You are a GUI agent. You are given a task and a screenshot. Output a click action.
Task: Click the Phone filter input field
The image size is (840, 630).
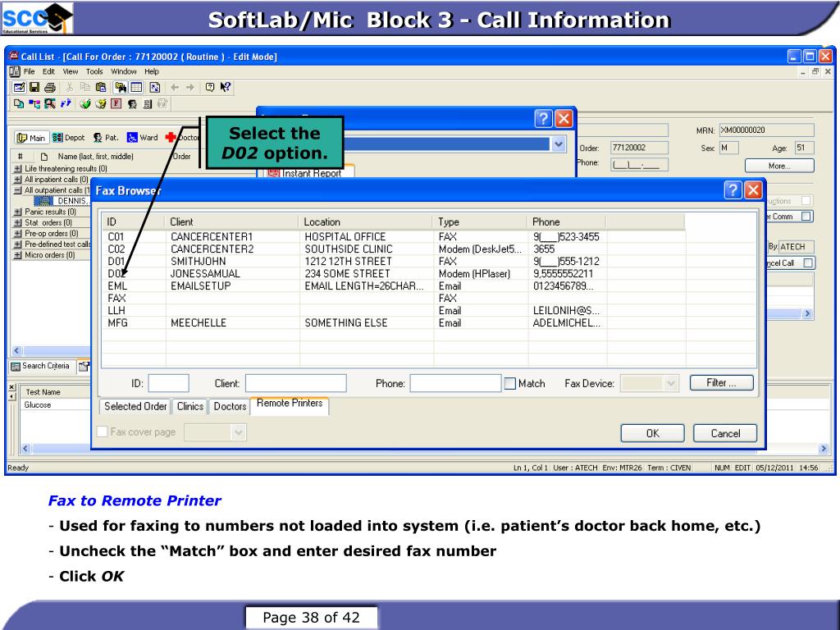click(x=455, y=384)
